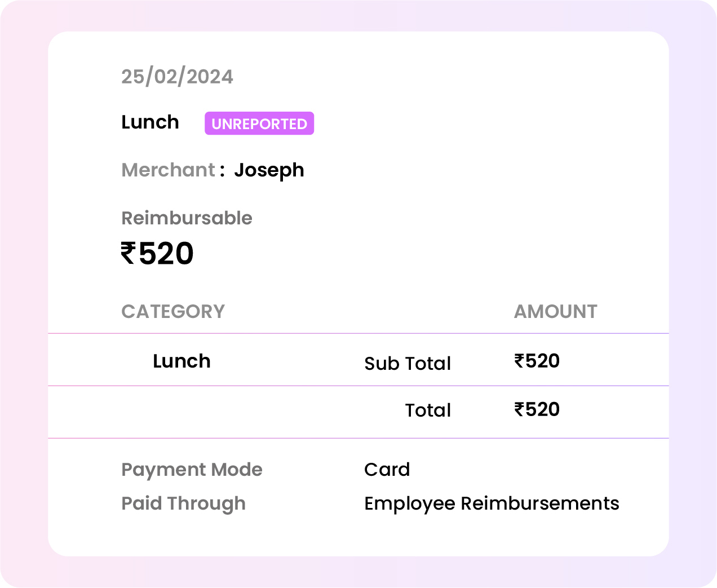Open the Employee Reimbursements account value
This screenshot has width=717, height=588.
click(x=492, y=503)
